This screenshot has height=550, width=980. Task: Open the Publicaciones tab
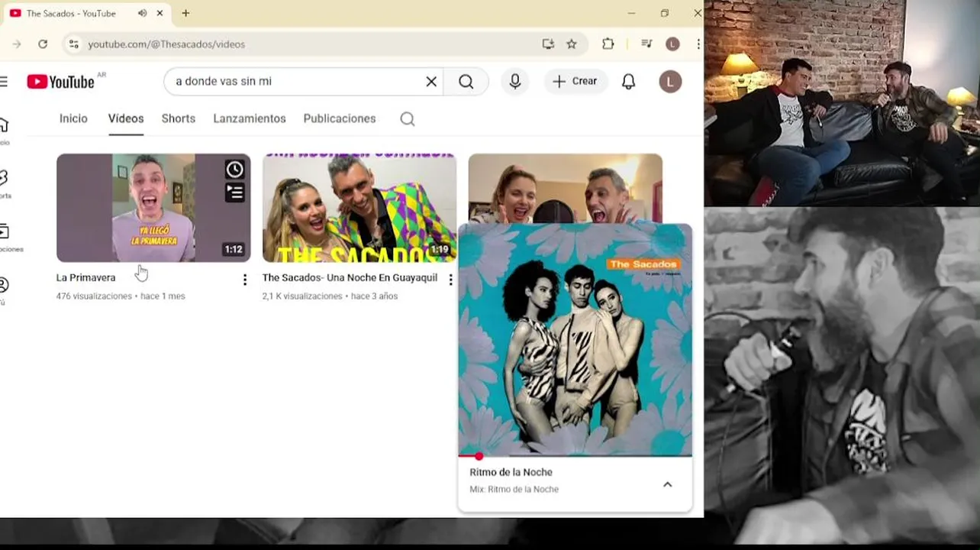340,119
